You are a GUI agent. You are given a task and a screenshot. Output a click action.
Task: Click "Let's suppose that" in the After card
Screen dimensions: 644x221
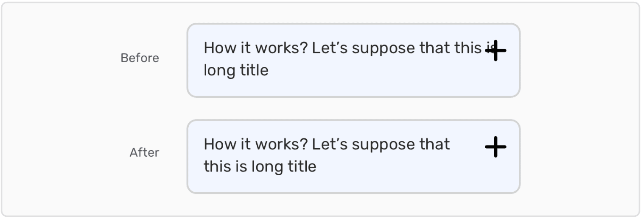(x=381, y=144)
